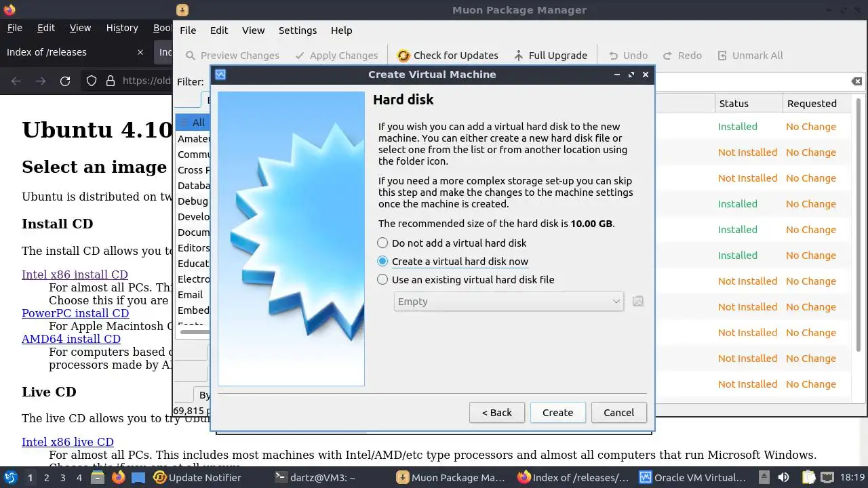Open 'Intel x86 live CD' link
This screenshot has height=488, width=868.
click(68, 442)
